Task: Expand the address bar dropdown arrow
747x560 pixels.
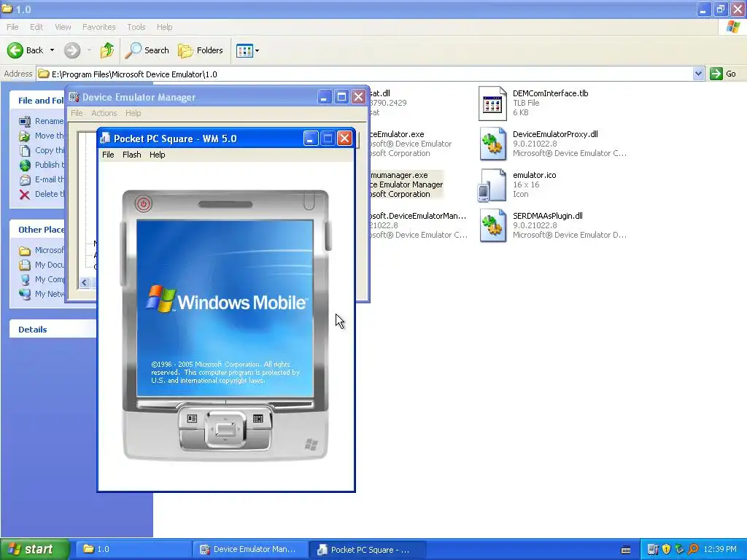Action: coord(698,74)
